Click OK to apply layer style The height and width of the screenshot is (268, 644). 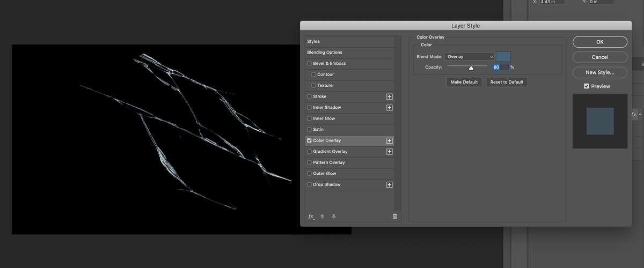(x=600, y=42)
